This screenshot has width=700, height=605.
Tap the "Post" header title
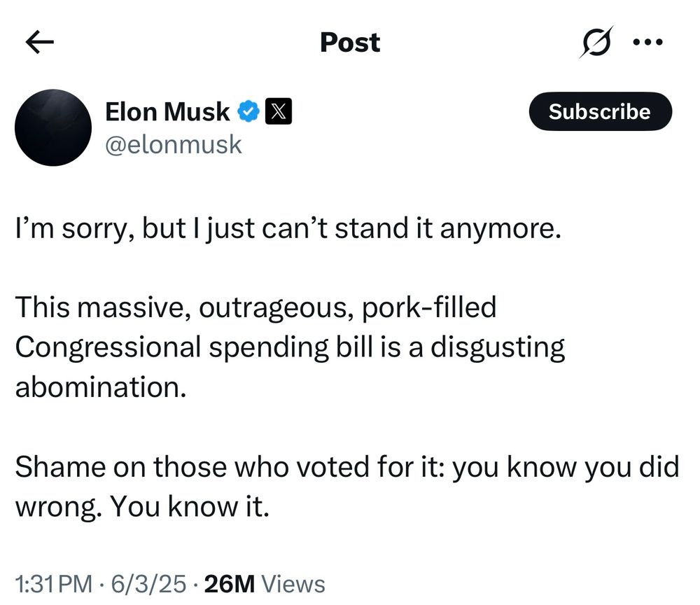click(350, 42)
